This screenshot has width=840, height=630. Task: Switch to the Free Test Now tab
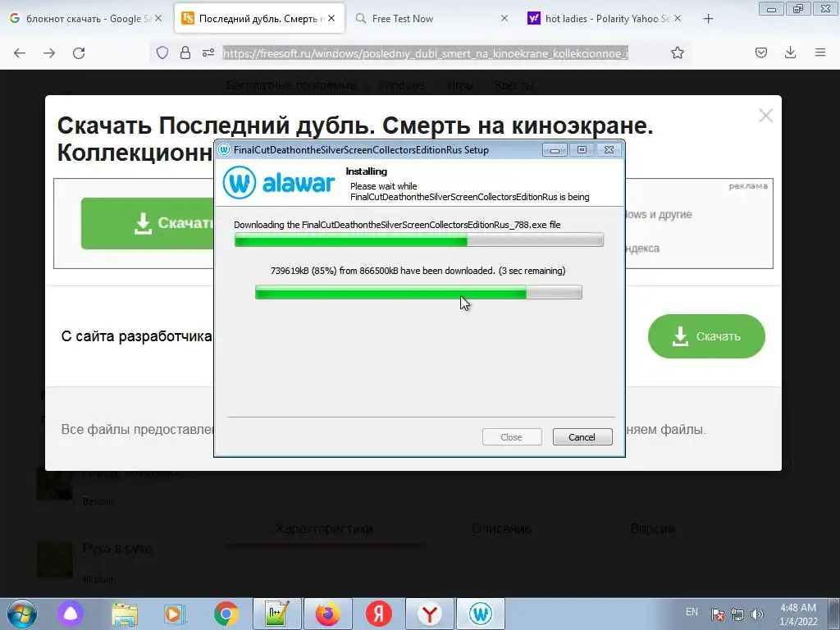coord(431,19)
